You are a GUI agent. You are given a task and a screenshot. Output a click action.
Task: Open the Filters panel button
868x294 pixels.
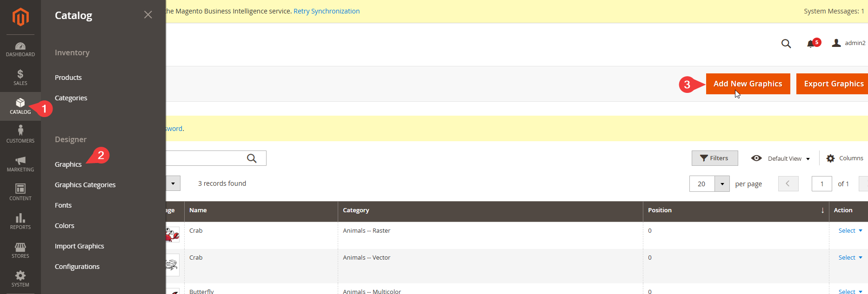tap(714, 158)
